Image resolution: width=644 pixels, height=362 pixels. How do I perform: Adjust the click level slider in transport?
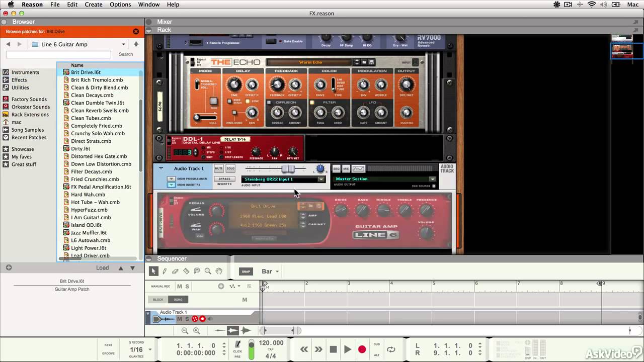coord(252,349)
